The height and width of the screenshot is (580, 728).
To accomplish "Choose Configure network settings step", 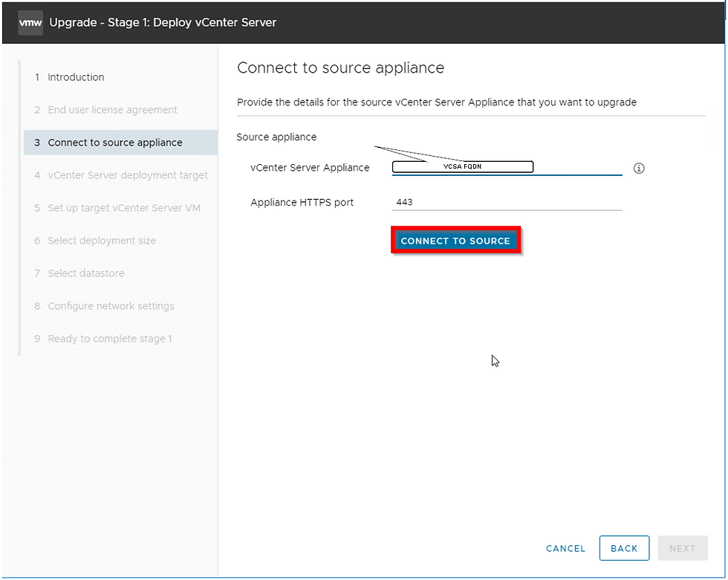I will pyautogui.click(x=104, y=306).
